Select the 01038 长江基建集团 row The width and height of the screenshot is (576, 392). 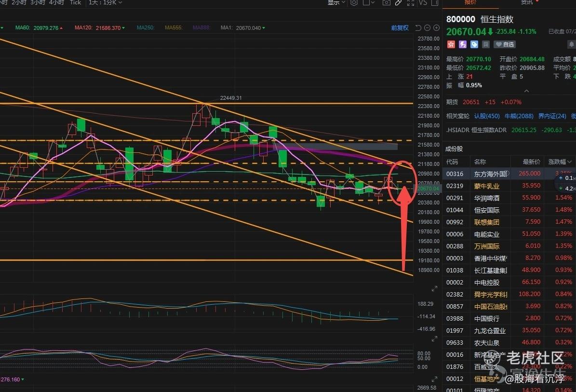509,270
